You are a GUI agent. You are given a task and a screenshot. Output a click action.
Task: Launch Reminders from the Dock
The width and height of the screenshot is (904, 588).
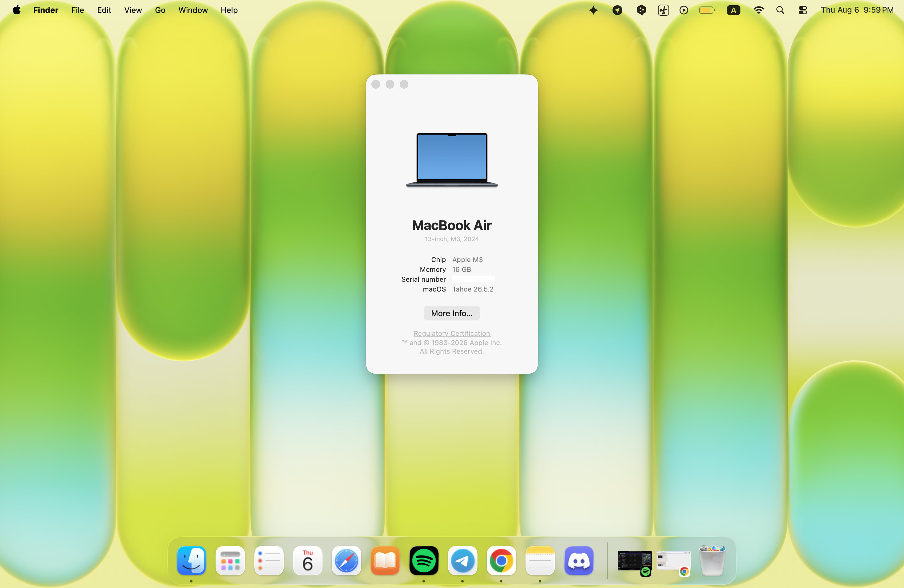click(269, 561)
